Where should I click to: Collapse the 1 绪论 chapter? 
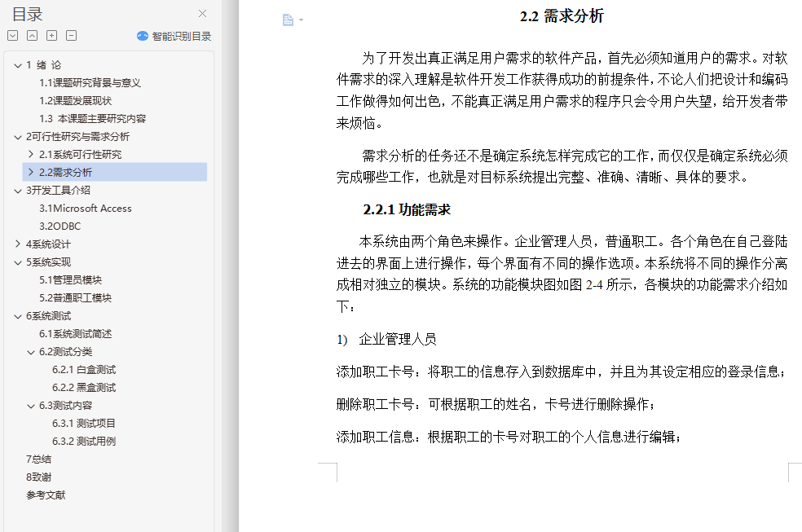(x=18, y=65)
